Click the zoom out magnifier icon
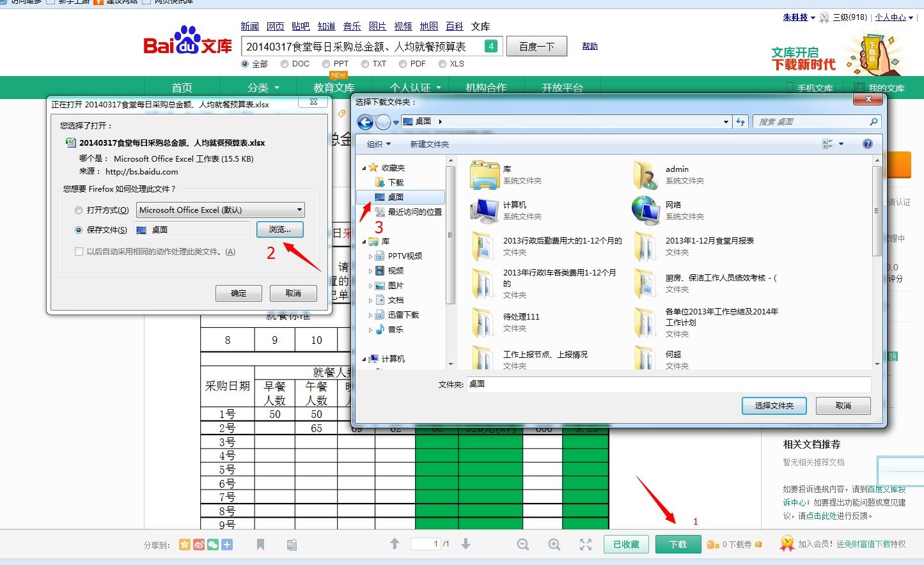Viewport: 924px width, 565px height. [523, 545]
